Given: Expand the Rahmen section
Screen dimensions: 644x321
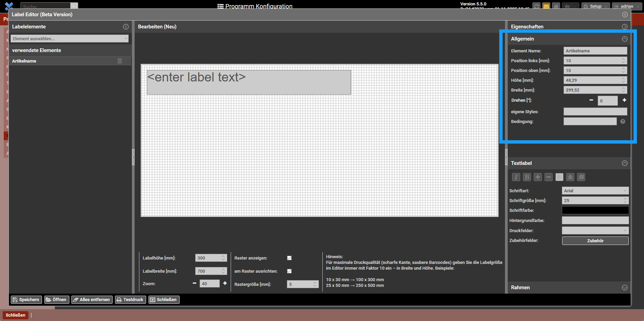Looking at the screenshot, I should [624, 288].
